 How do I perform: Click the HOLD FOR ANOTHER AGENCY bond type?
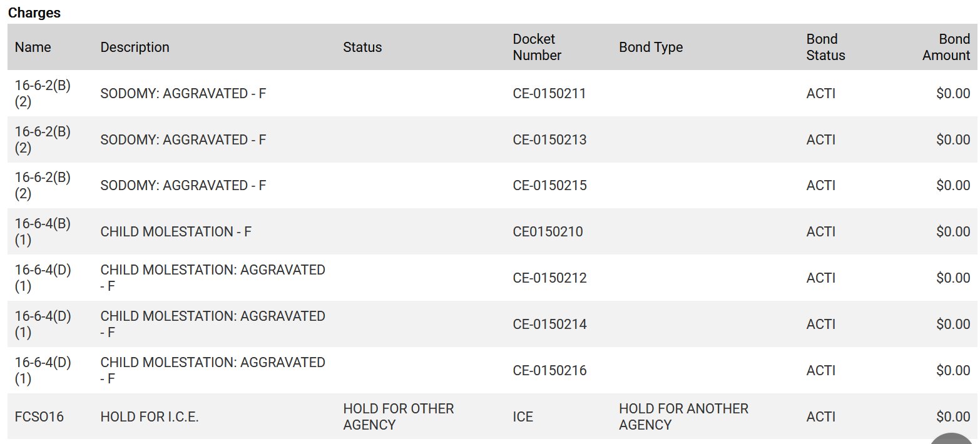point(683,416)
